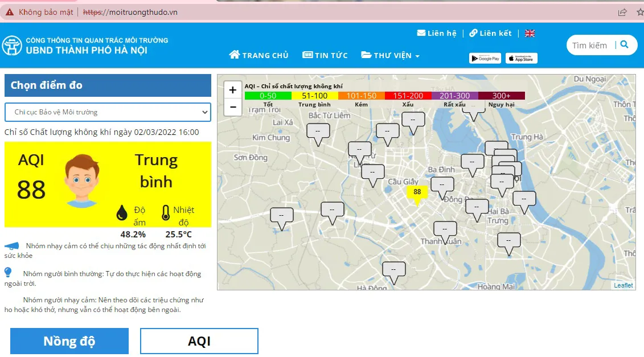The image size is (644, 357).
Task: Click the Tìm kiếm search field
Action: 590,45
